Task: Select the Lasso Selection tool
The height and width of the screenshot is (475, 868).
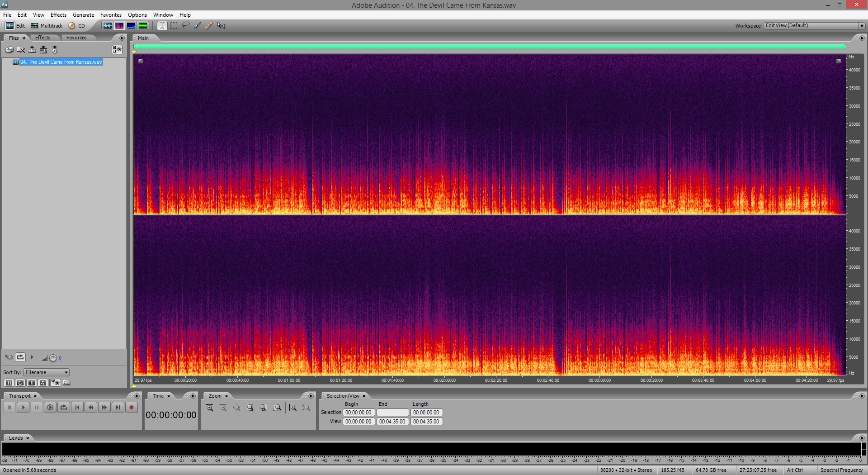Action: click(185, 26)
